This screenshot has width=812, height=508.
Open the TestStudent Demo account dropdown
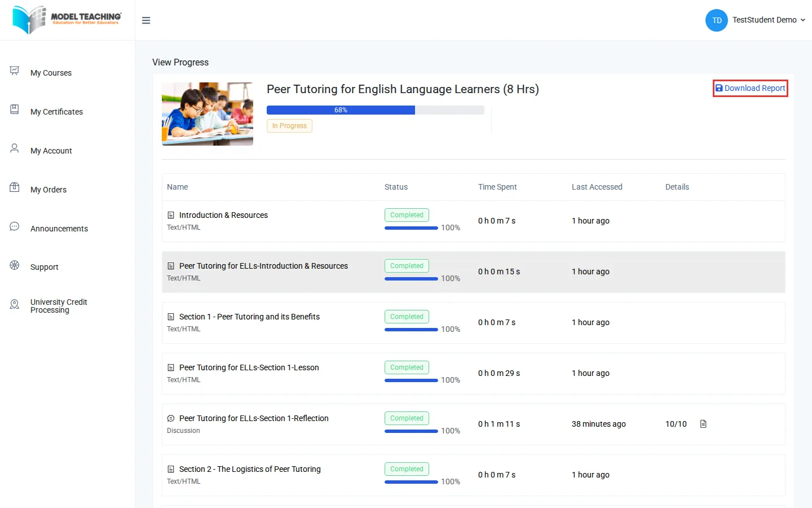[x=769, y=20]
